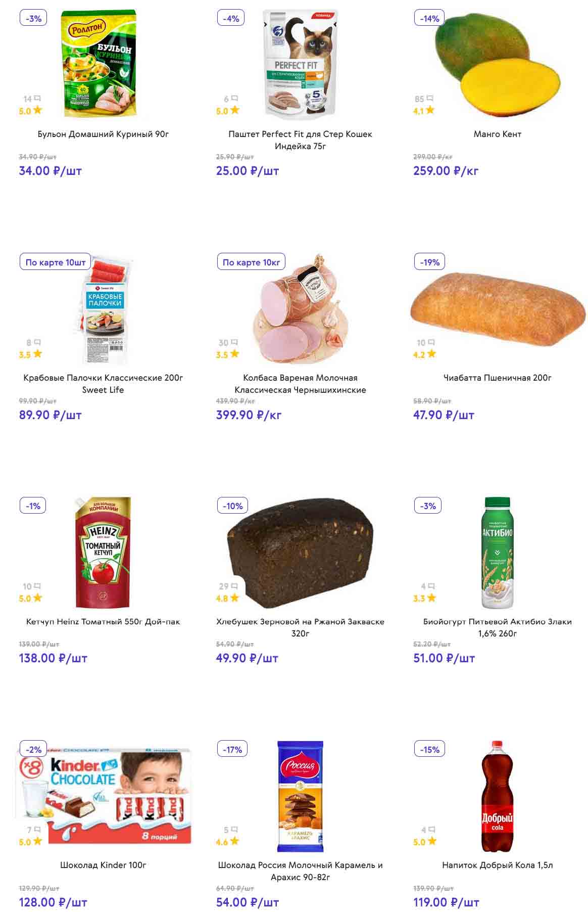Click the 49.90 ₽/шт price of Хлебушек
This screenshot has width=588, height=912.
pyautogui.click(x=247, y=658)
